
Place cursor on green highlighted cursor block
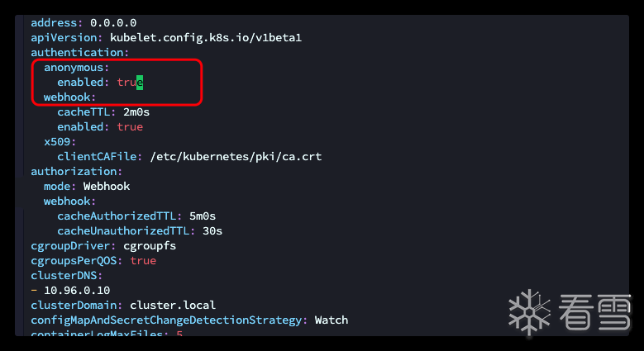141,83
